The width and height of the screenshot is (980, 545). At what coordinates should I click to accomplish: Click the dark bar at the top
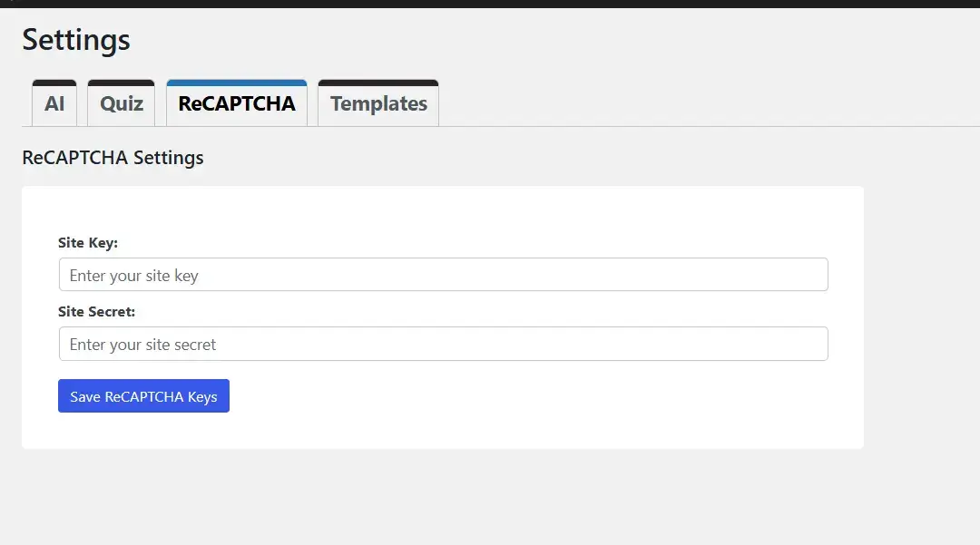(490, 4)
